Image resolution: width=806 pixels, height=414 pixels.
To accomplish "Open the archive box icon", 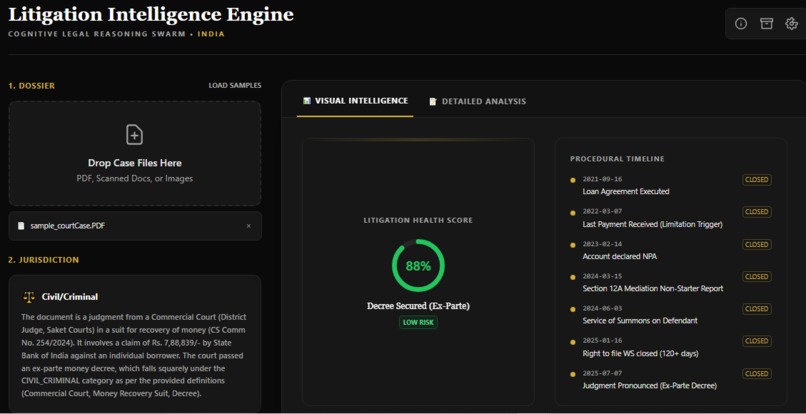I will pos(766,24).
